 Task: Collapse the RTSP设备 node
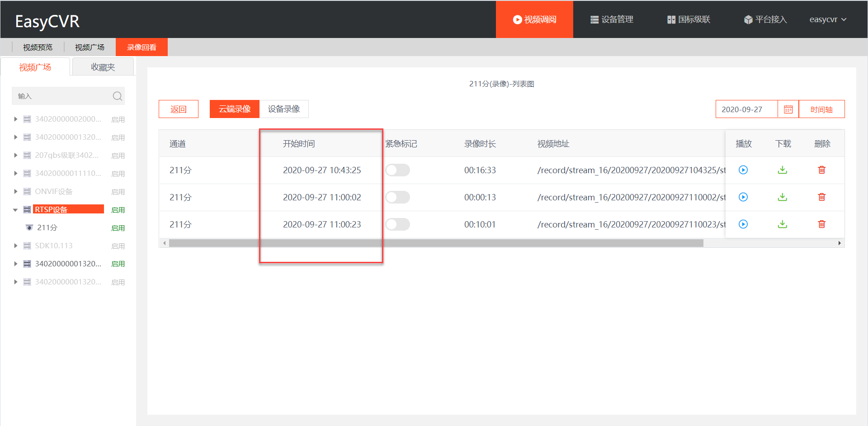pos(15,210)
